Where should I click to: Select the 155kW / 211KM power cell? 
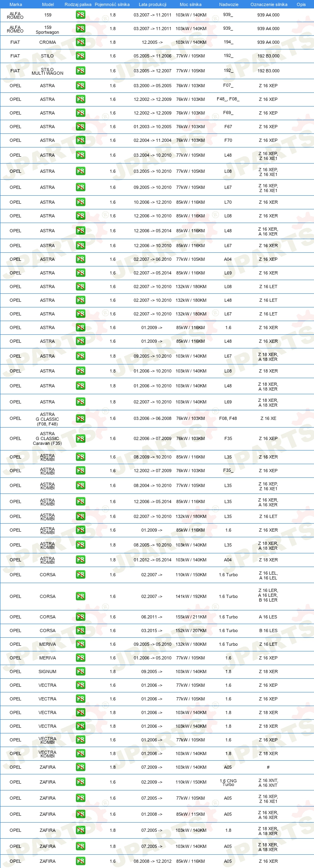[x=191, y=617]
